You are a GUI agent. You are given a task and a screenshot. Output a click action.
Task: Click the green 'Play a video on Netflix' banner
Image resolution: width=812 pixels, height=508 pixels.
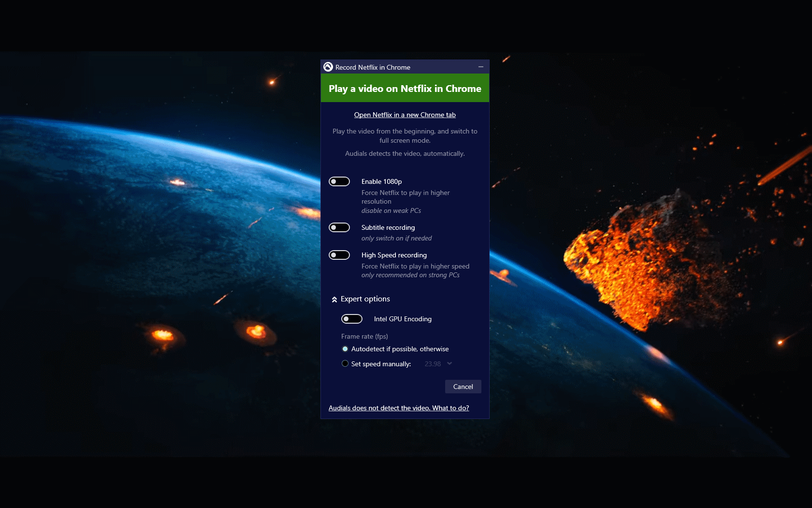(405, 89)
